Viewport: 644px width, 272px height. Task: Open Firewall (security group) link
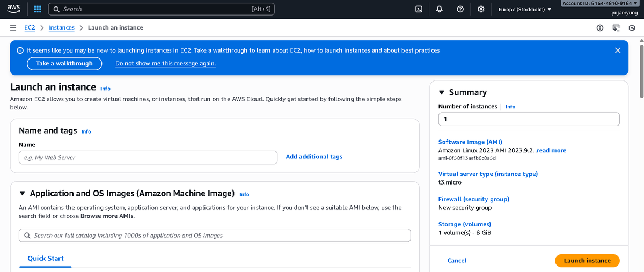coord(474,199)
